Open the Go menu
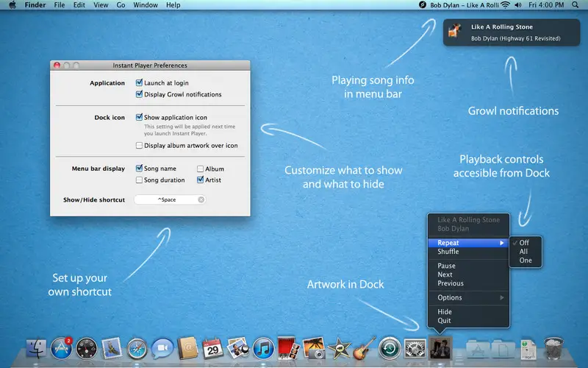588x368 pixels. 121,5
